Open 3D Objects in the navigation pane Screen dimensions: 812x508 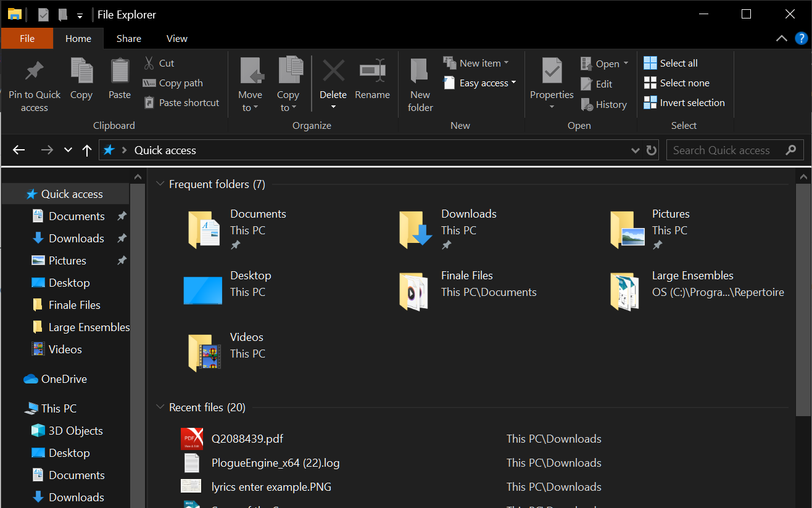coord(66,430)
